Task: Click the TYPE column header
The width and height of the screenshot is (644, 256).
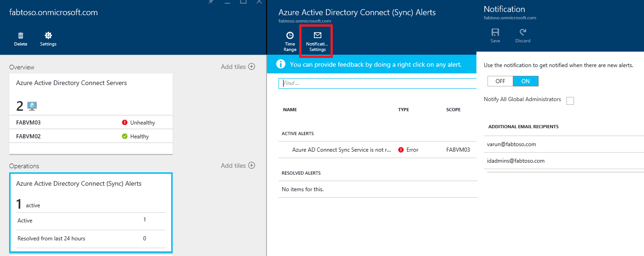Action: [x=404, y=110]
